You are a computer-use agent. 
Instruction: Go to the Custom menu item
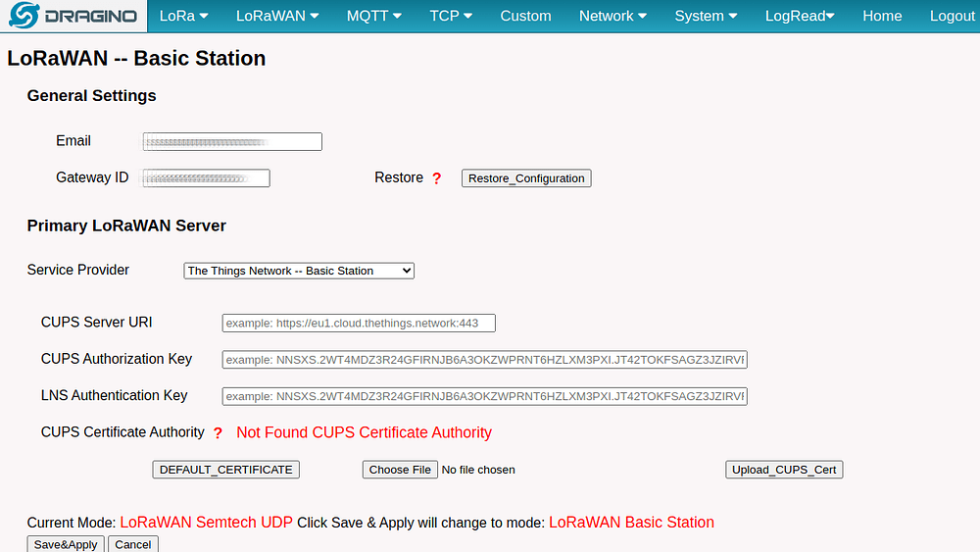coord(525,17)
